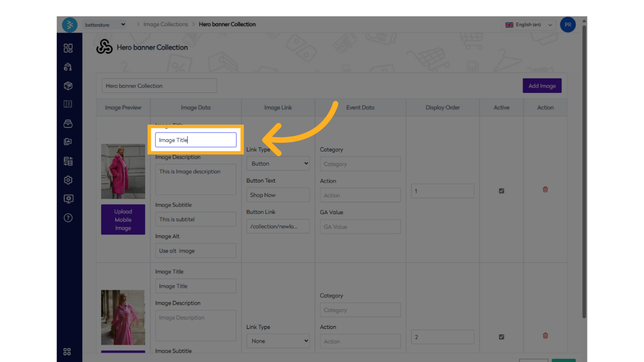644x362 pixels.
Task: Open the dashboard grid icon in sidebar
Action: [x=68, y=48]
